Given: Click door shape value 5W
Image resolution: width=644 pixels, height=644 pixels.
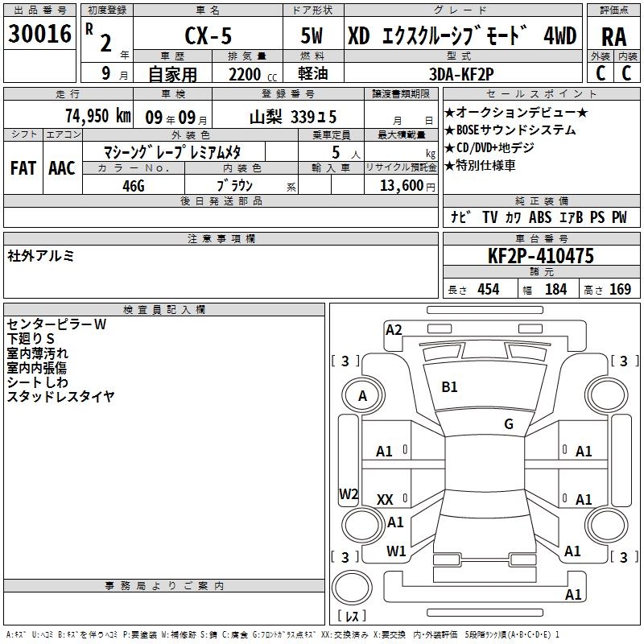Looking at the screenshot, I should click(312, 36).
